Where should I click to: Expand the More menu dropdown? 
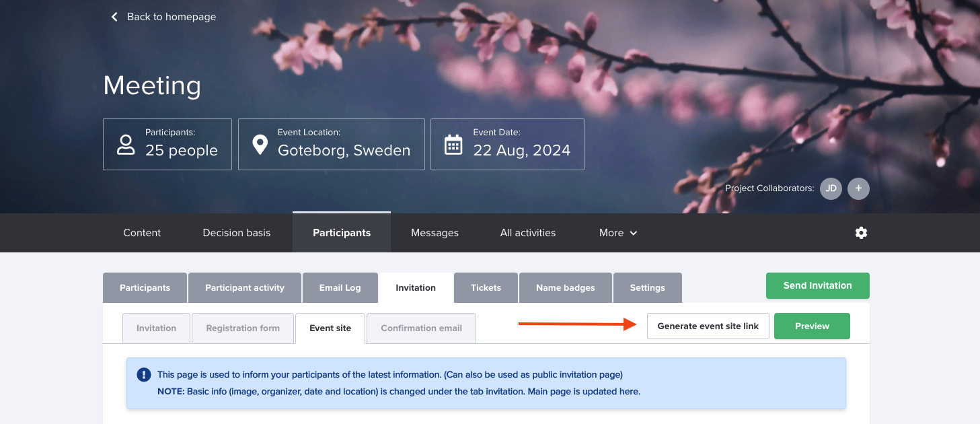618,233
